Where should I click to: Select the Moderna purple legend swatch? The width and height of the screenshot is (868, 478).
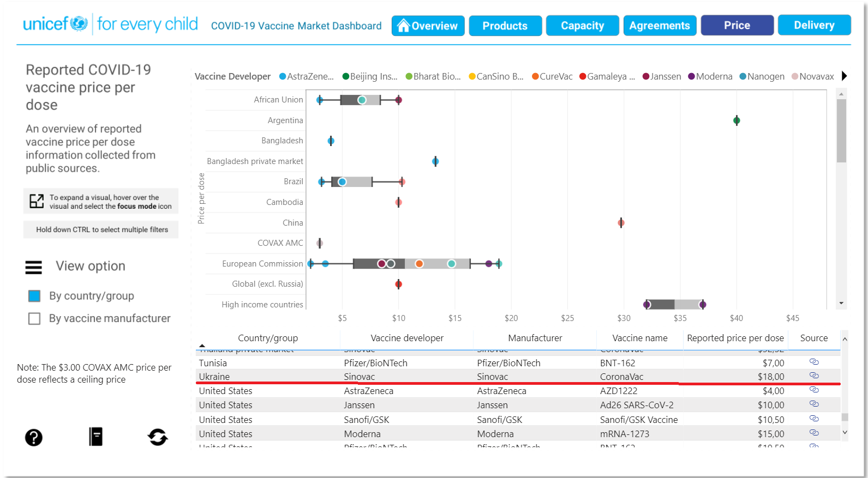(691, 76)
